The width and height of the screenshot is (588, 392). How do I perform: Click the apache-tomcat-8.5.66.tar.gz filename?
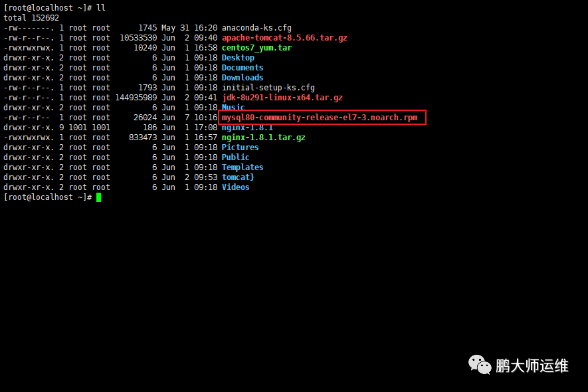point(284,38)
